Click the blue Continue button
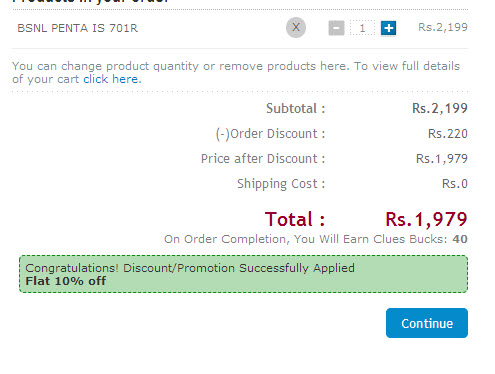The image size is (495, 374). click(x=427, y=323)
